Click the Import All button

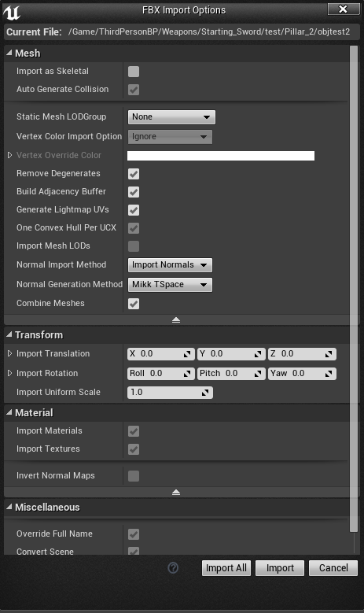(x=226, y=568)
